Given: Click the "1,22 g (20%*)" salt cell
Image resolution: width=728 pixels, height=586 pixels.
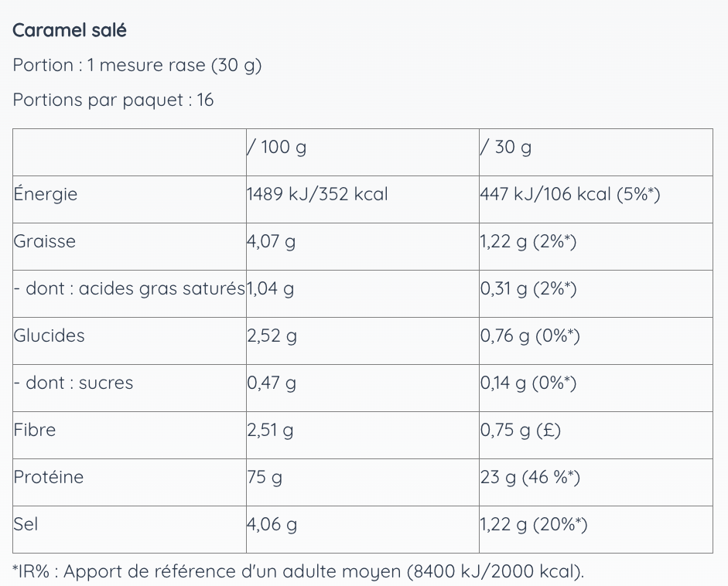Looking at the screenshot, I should (534, 525).
